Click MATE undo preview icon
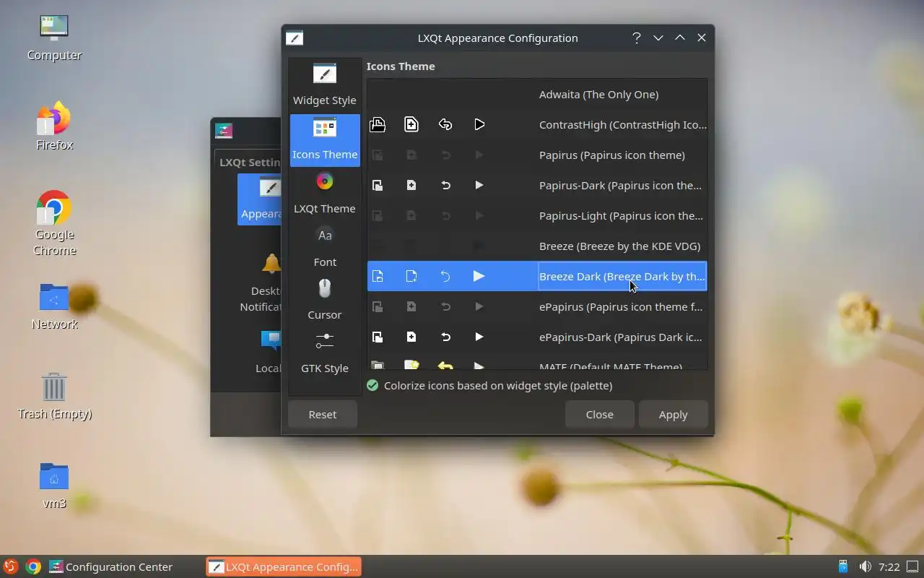924x578 pixels. click(445, 365)
